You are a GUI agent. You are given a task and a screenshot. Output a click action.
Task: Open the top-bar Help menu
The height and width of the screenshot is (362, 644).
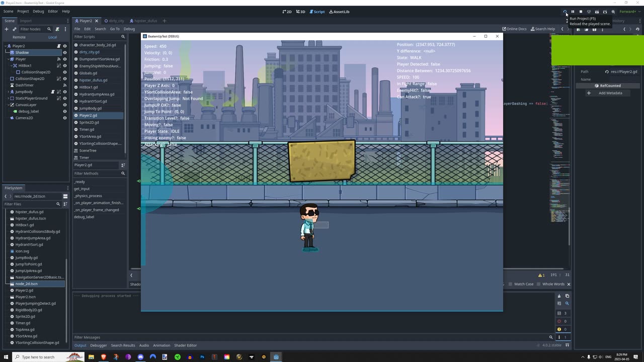tap(66, 11)
